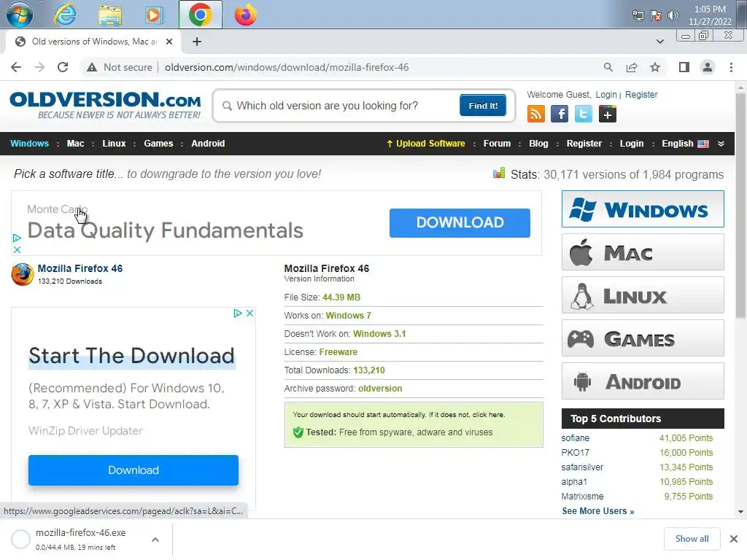Toggle the Chrome side panel
Screen dimensions: 747x560
click(x=684, y=67)
